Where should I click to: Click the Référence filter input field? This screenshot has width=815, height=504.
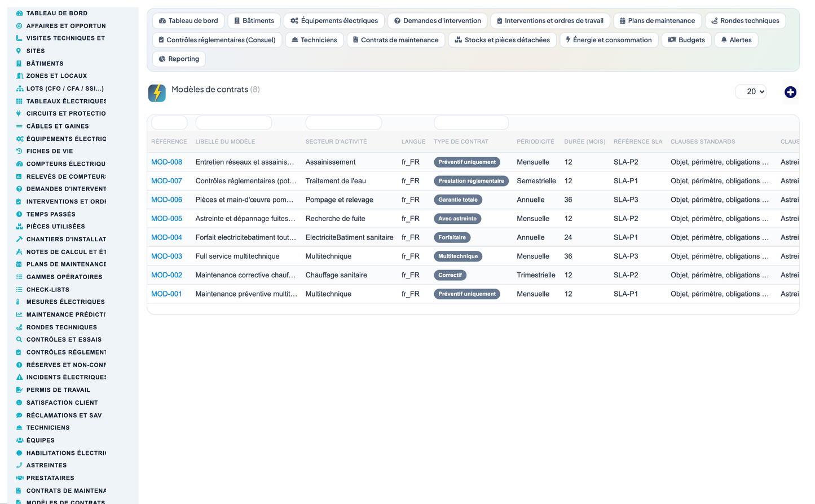[x=169, y=122]
